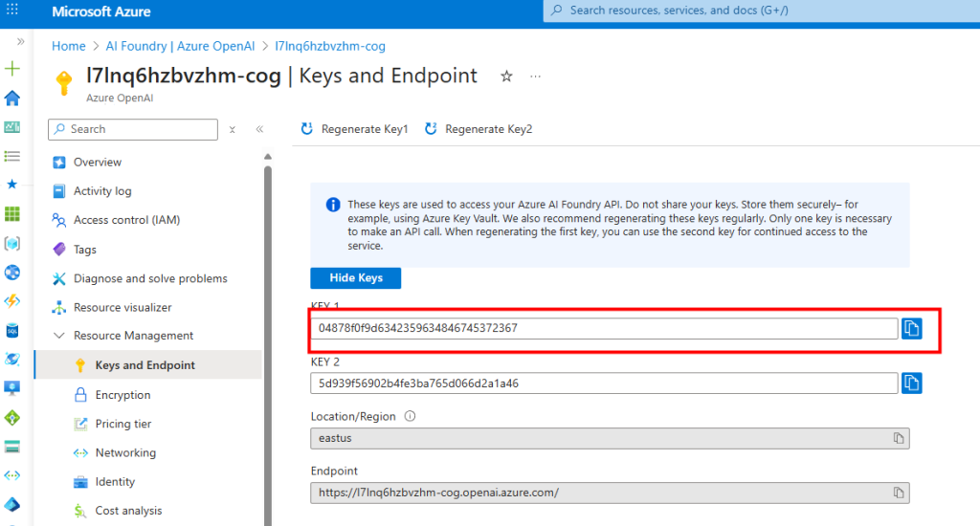Click Regenerate Key1
Viewport: 980px width, 526px height.
pos(354,129)
